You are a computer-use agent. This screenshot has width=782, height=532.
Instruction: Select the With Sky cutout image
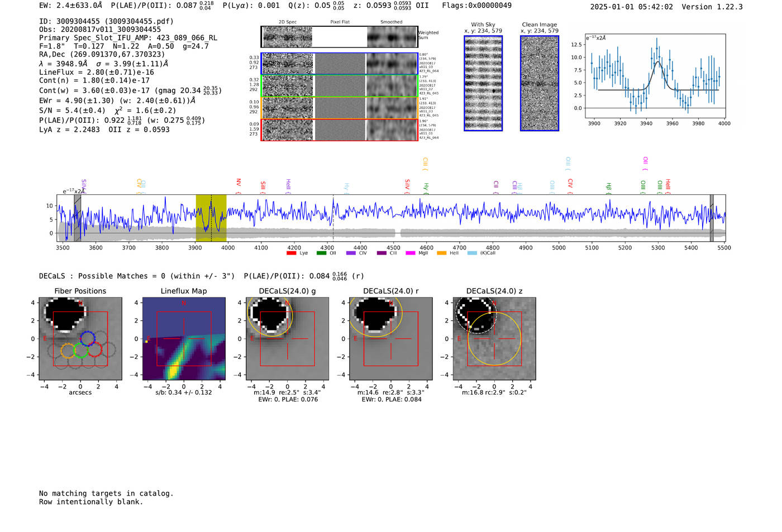pyautogui.click(x=483, y=83)
